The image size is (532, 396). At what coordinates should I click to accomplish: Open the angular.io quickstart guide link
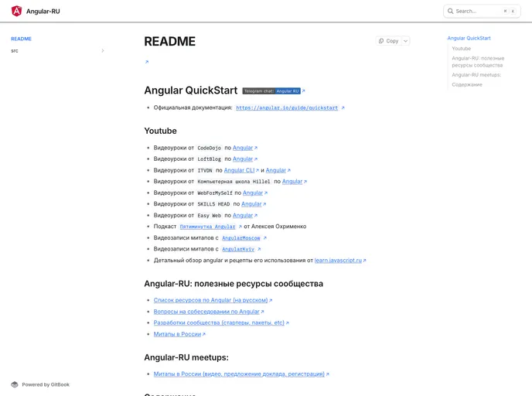(x=287, y=108)
